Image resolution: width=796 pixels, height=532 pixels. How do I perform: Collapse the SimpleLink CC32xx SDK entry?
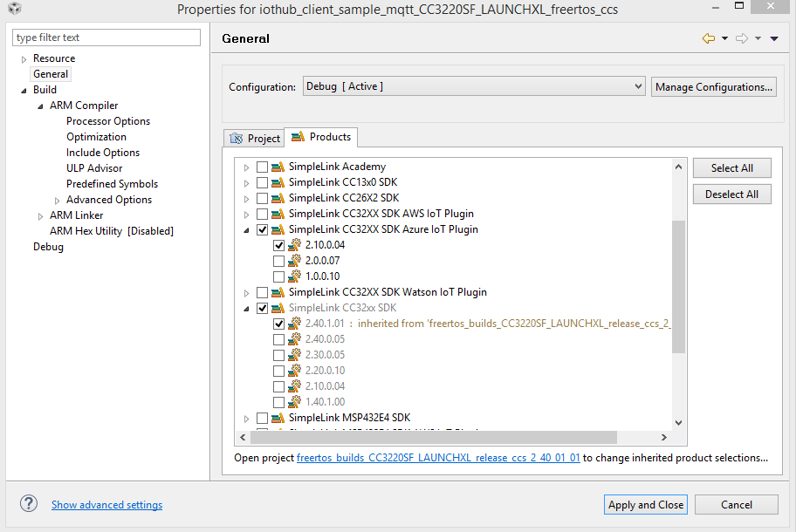click(246, 309)
